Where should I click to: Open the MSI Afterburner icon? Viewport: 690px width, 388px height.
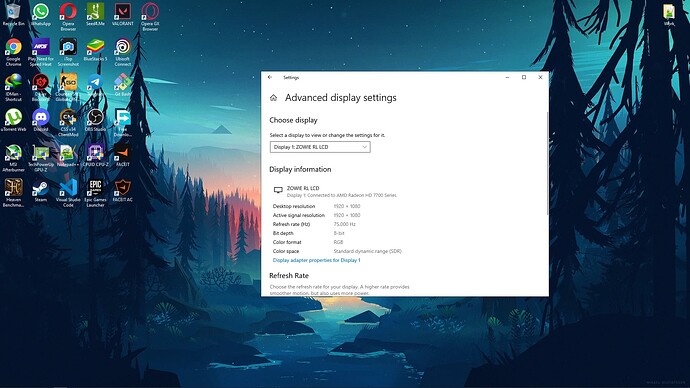pyautogui.click(x=14, y=158)
